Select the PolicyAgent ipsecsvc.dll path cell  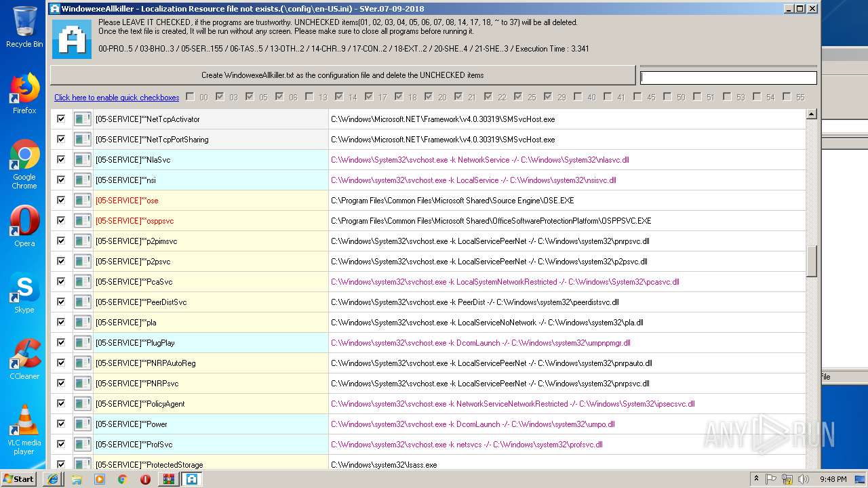click(x=567, y=404)
